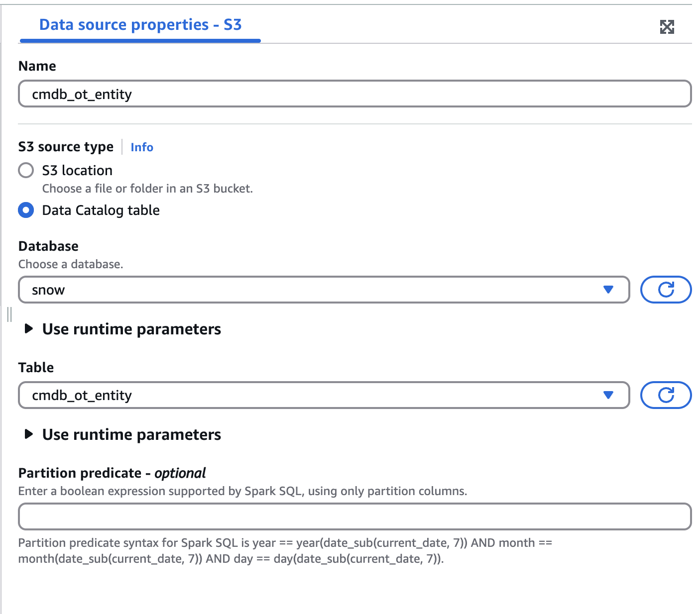Select the S3 location radio button
This screenshot has width=700, height=614.
[26, 170]
